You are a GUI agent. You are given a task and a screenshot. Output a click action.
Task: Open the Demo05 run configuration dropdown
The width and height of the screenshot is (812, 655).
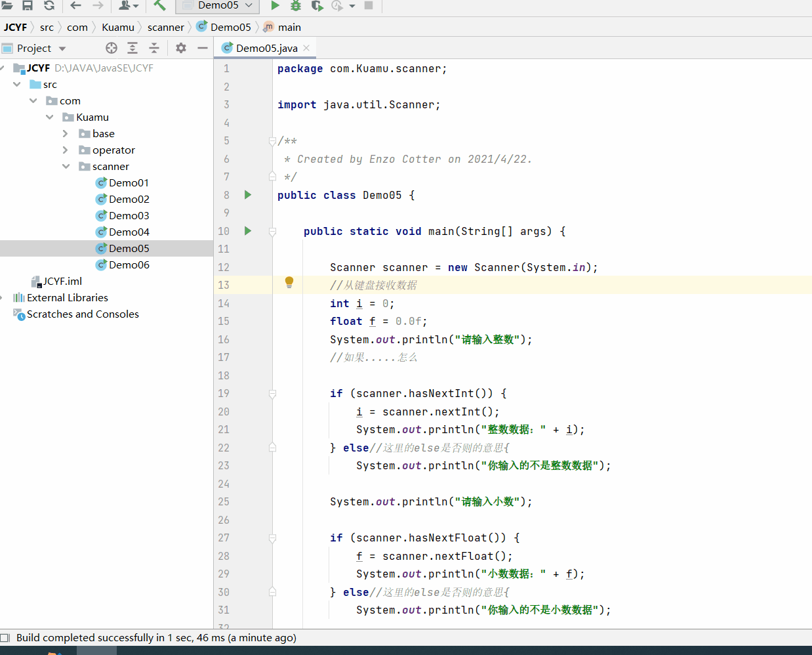pyautogui.click(x=218, y=5)
